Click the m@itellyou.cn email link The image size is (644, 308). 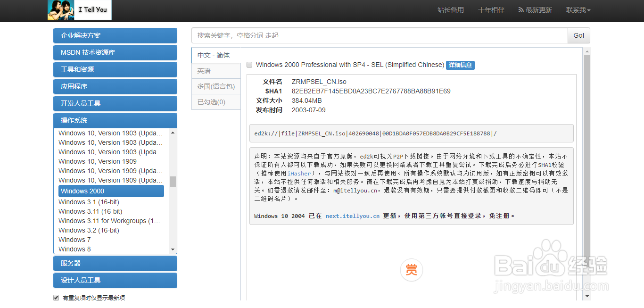(x=355, y=191)
